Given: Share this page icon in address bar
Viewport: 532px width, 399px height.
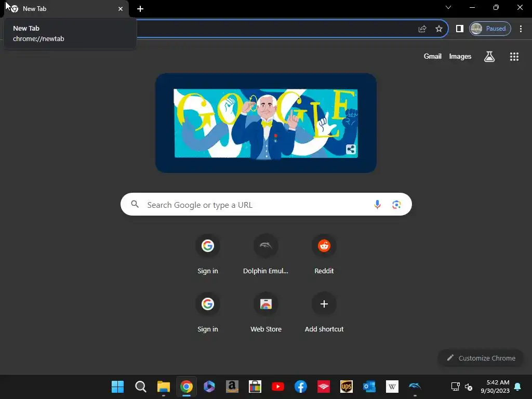Looking at the screenshot, I should tap(422, 29).
